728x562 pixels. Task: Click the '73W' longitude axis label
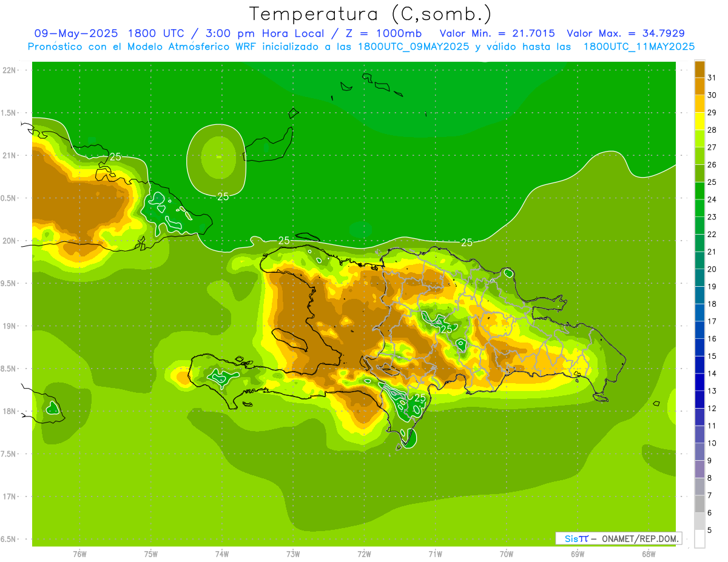click(x=293, y=554)
